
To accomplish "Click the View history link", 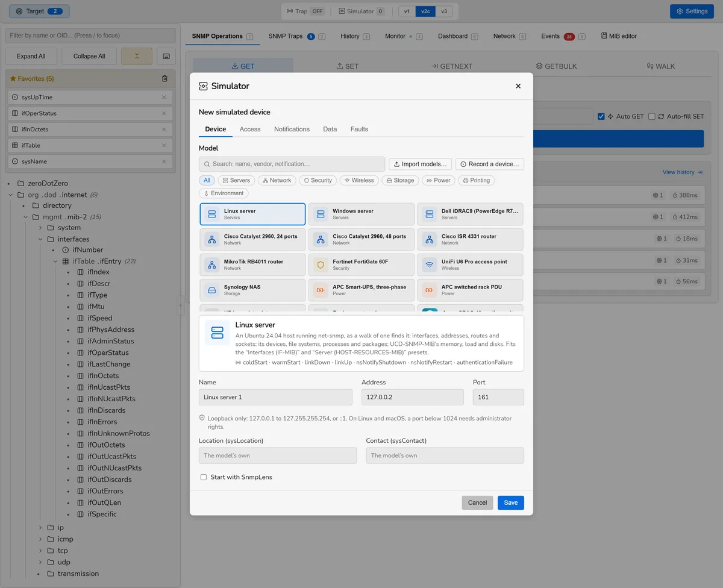I will [x=683, y=172].
